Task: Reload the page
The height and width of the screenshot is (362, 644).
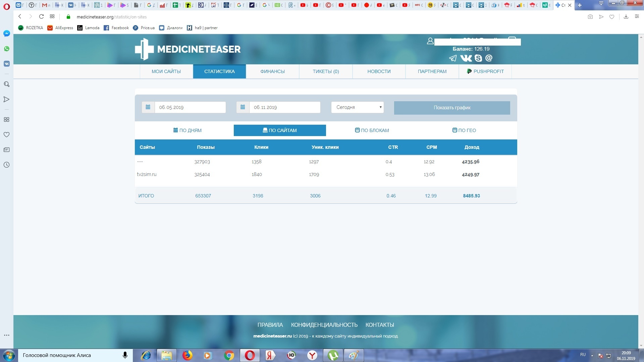Action: pyautogui.click(x=41, y=16)
